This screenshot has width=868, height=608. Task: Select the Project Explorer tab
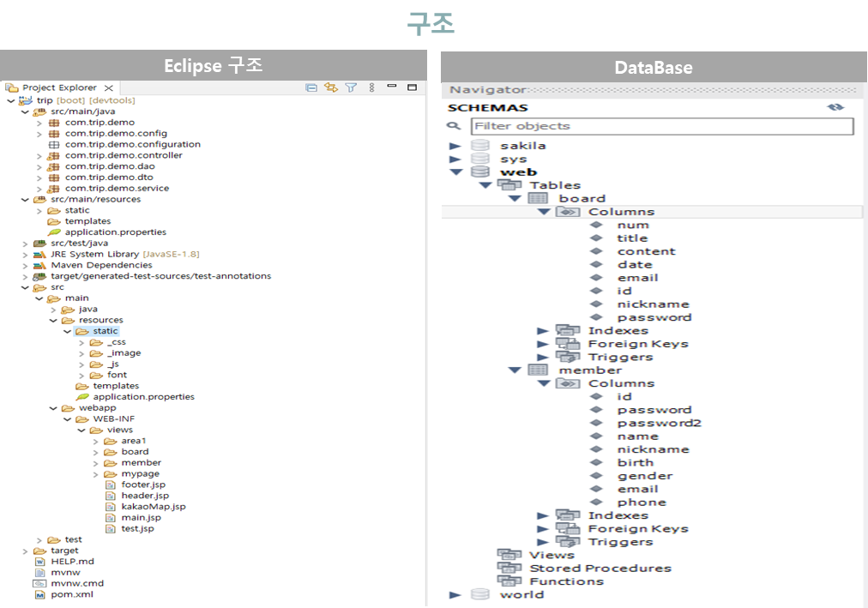59,87
